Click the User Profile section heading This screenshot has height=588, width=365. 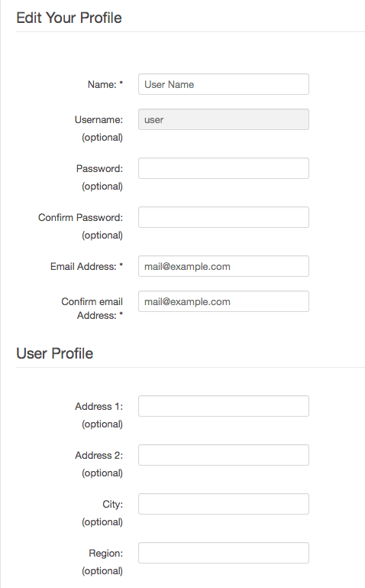tap(55, 353)
